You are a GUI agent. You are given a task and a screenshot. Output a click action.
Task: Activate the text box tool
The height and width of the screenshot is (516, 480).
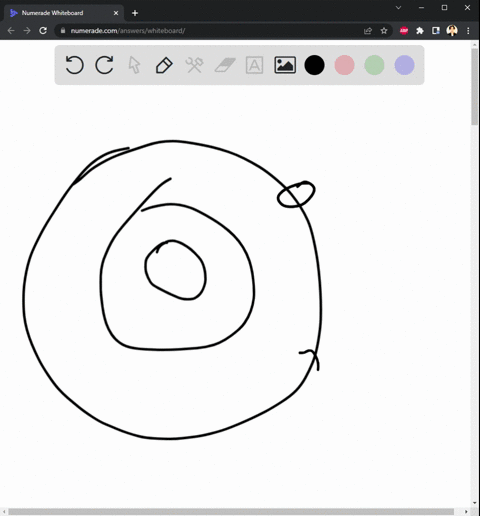(254, 65)
